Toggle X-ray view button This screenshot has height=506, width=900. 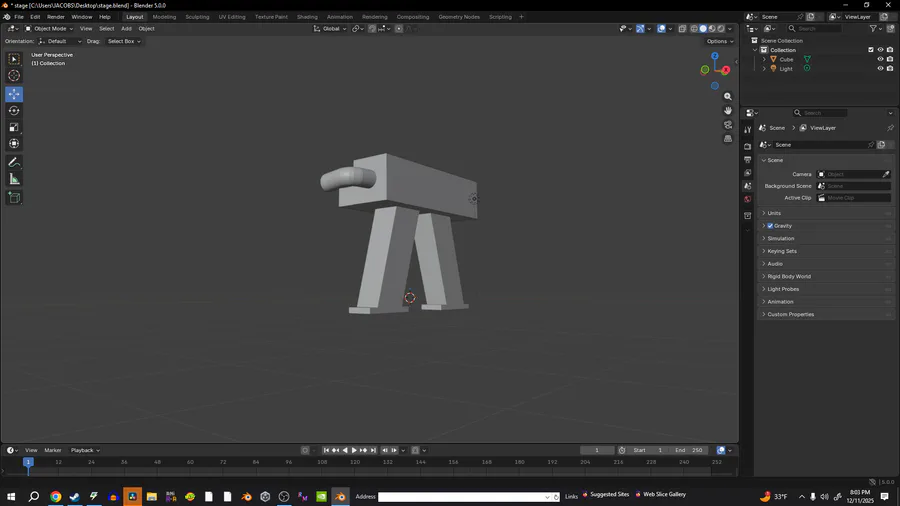pos(682,29)
